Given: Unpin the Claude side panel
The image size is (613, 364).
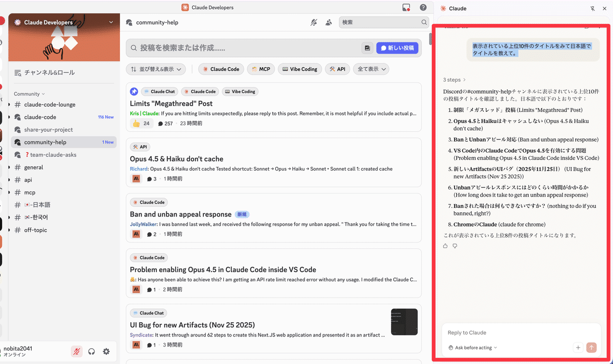Looking at the screenshot, I should [x=593, y=9].
